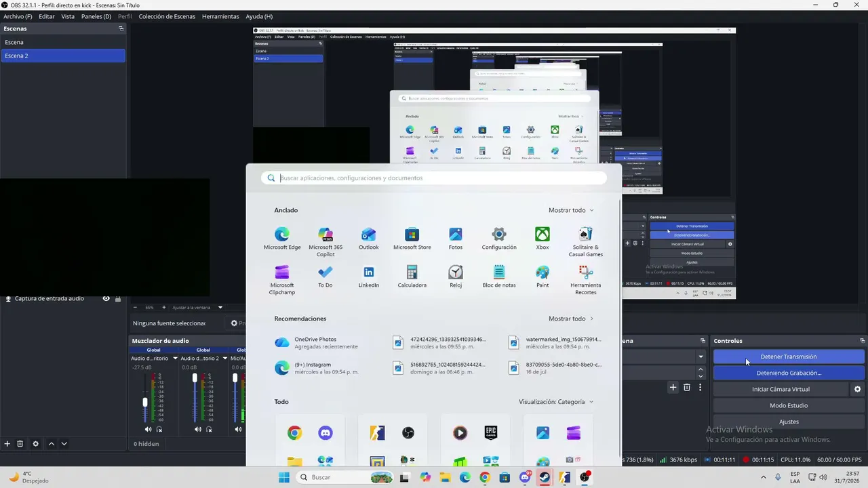Mute the Audio d...ritorio channel

coord(149,429)
